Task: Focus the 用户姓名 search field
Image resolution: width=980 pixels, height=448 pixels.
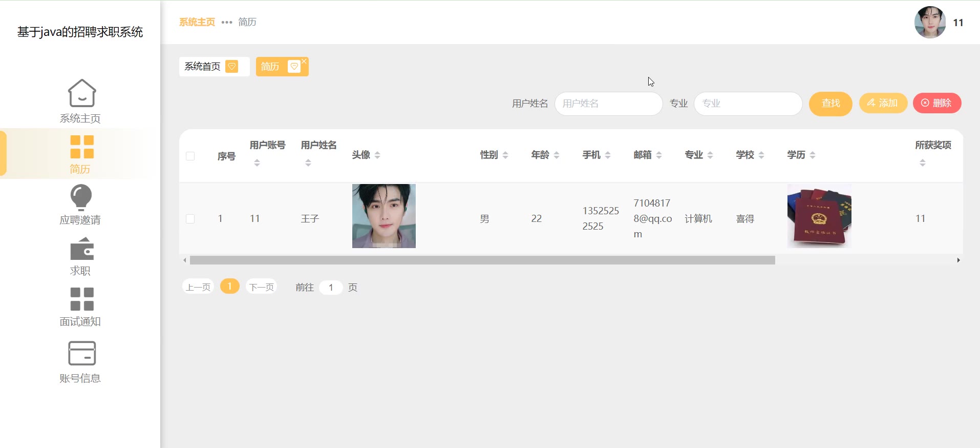Action: point(608,104)
